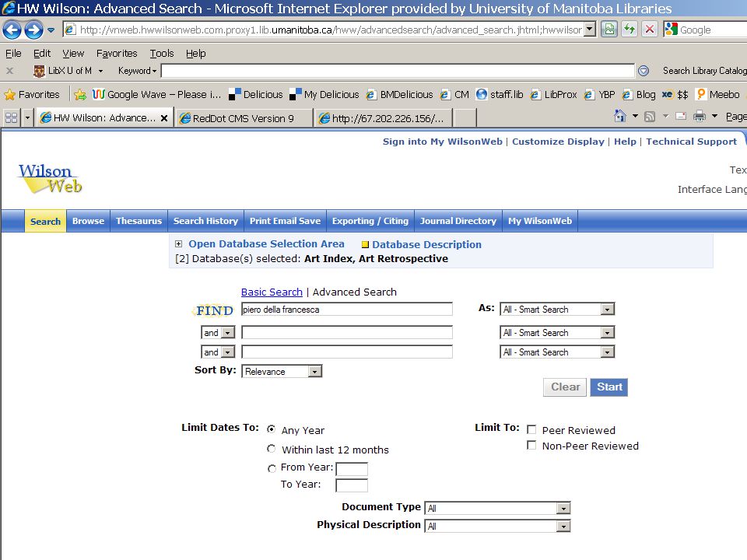Open the View menu

(73, 54)
